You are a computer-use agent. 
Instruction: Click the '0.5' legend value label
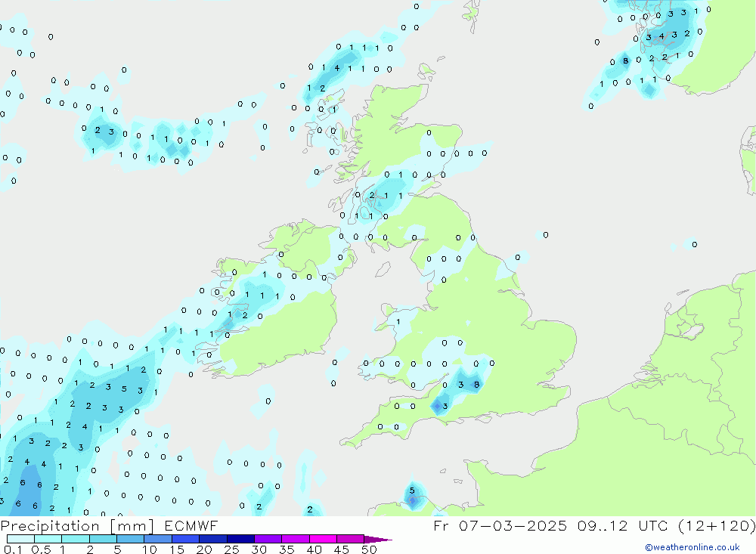click(x=41, y=549)
